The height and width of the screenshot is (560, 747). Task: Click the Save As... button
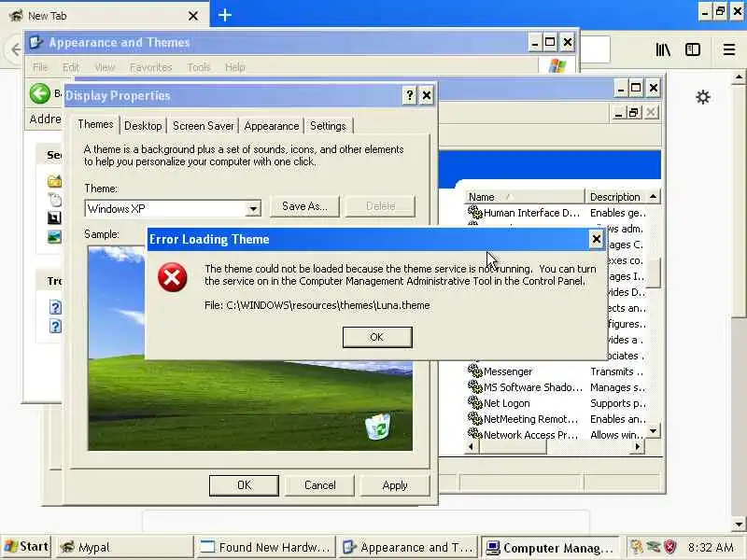(x=304, y=206)
